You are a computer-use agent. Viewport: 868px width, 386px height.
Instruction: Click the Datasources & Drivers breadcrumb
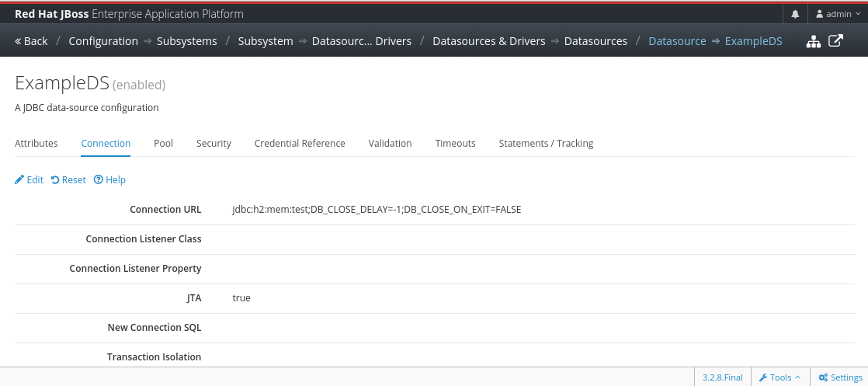(489, 41)
